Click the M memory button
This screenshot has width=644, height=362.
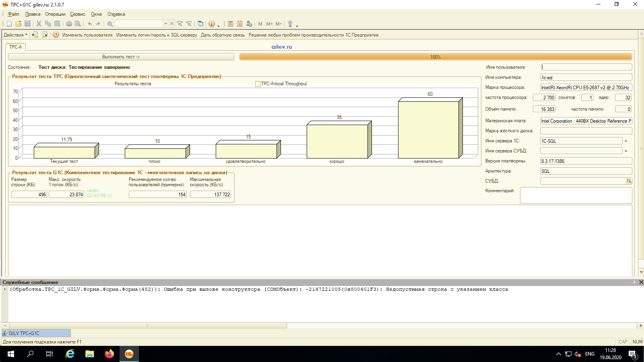(260, 24)
